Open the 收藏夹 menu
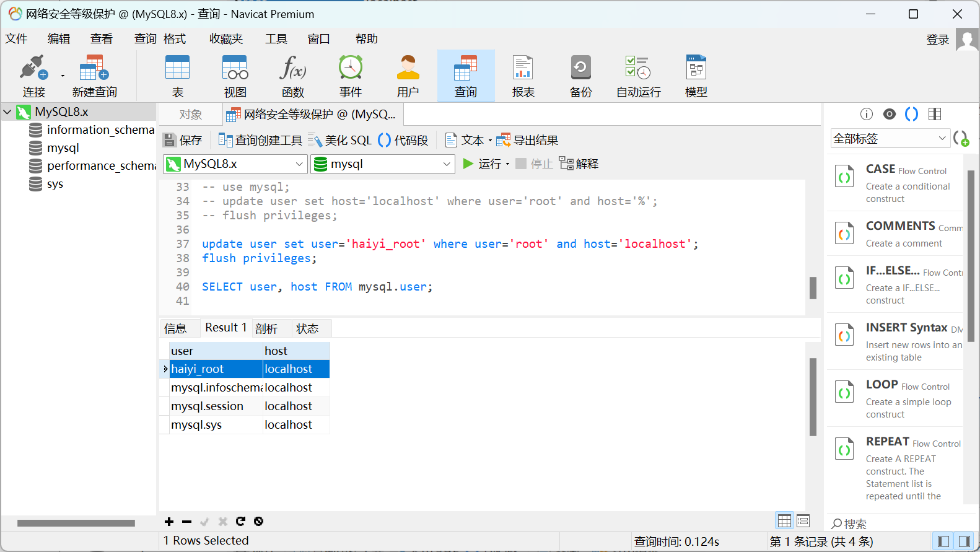Screen dimensions: 980x552 coord(225,39)
